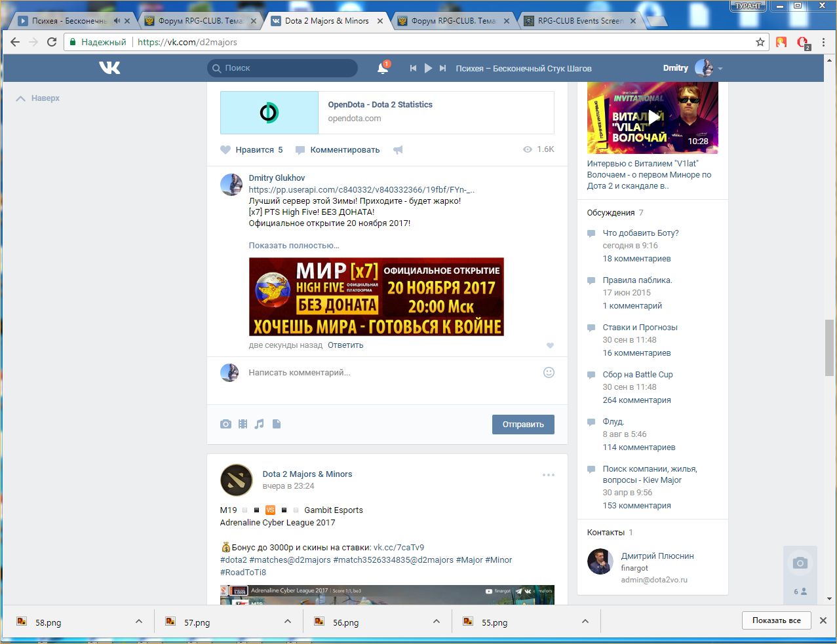
Task: Open the discussion Что добавить Боту?
Action: tap(640, 233)
